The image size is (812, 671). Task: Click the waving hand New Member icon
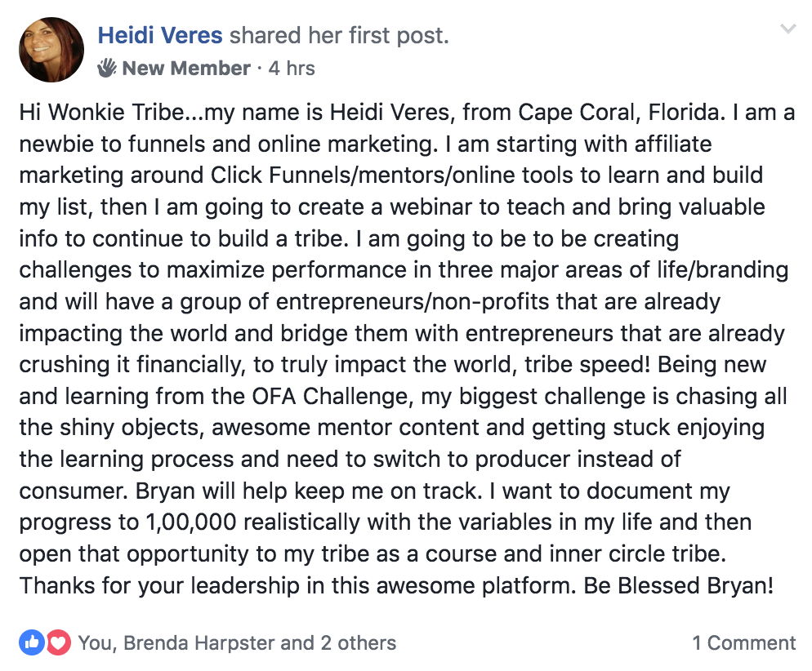click(x=107, y=68)
